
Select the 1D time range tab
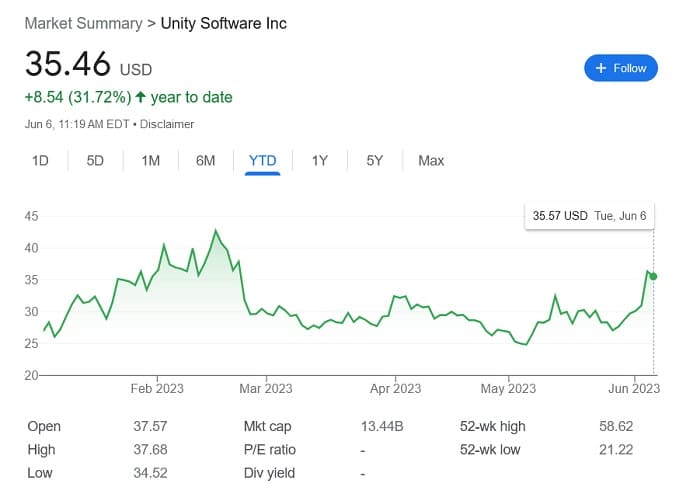pos(40,160)
